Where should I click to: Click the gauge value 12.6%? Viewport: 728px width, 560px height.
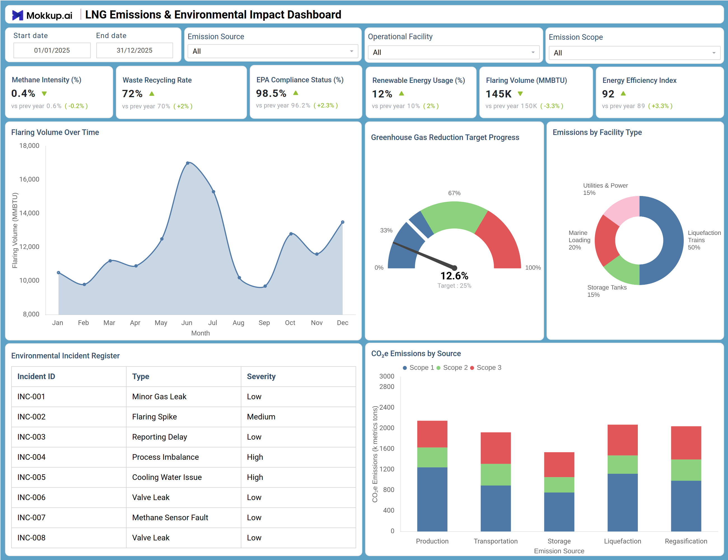454,276
